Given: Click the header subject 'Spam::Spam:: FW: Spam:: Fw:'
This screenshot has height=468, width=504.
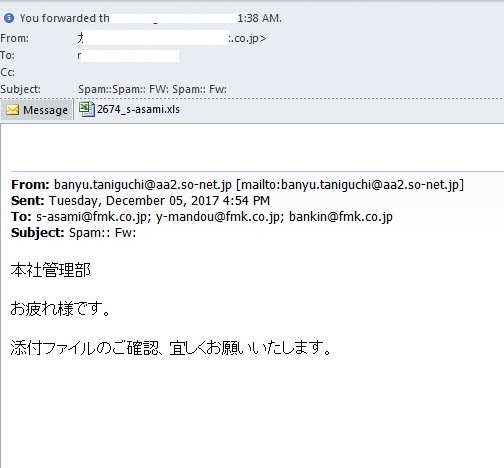Looking at the screenshot, I should tap(152, 89).
